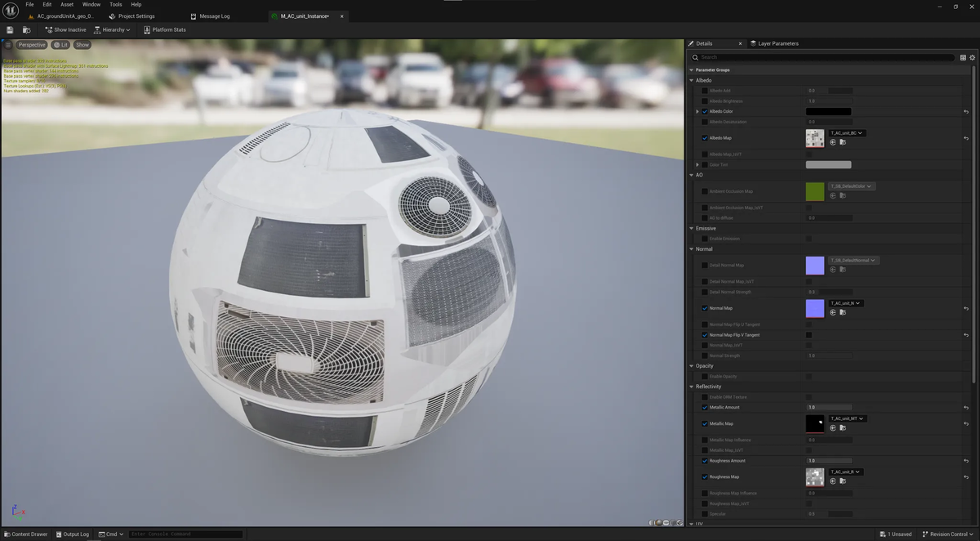Reset Metallic Amount to default value

click(966, 407)
